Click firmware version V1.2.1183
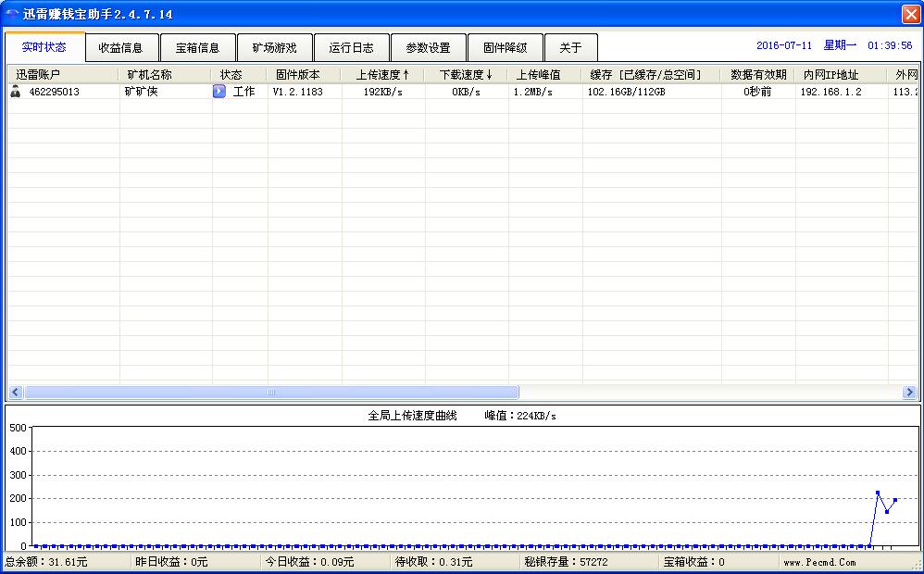The image size is (924, 574). click(x=297, y=92)
